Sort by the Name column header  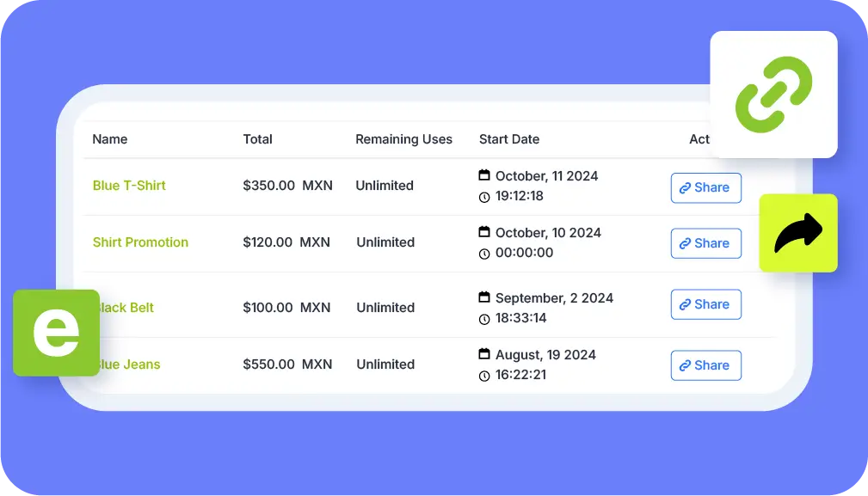(108, 139)
